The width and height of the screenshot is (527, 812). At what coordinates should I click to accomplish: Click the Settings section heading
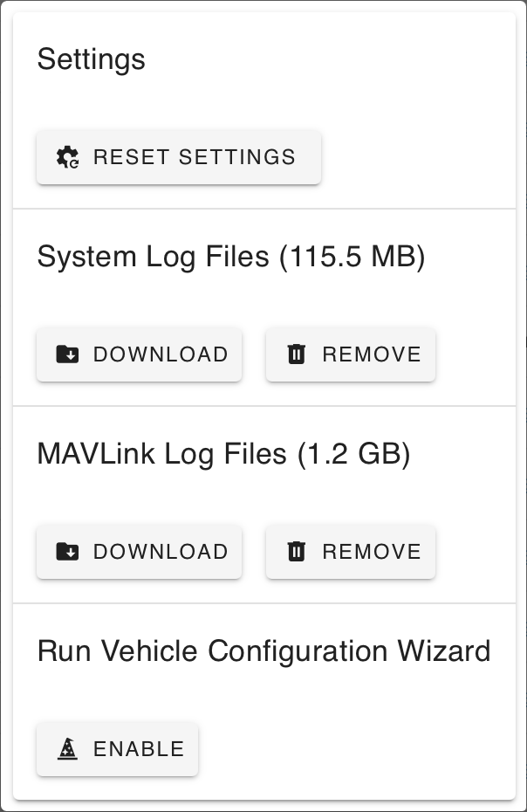coord(91,60)
